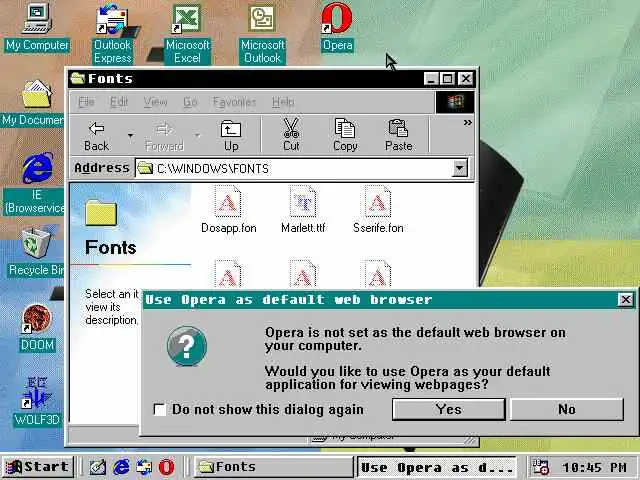
Task: Check 'Do not show this dialog again'
Action: click(159, 409)
